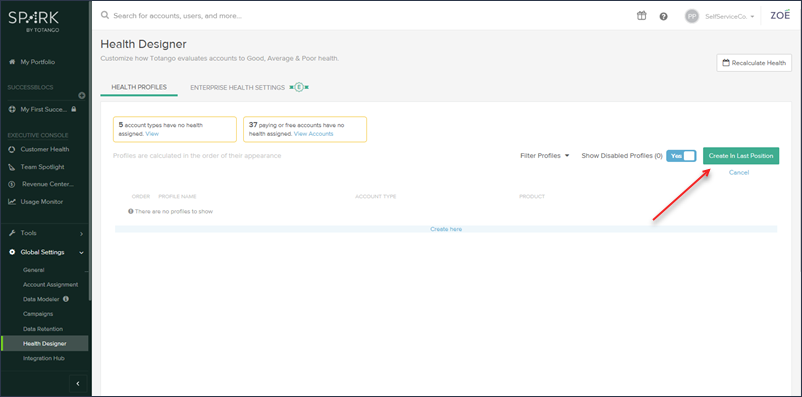Viewport: 802px width, 397px height.
Task: Click the Usage Monitor chart icon
Action: pos(12,202)
